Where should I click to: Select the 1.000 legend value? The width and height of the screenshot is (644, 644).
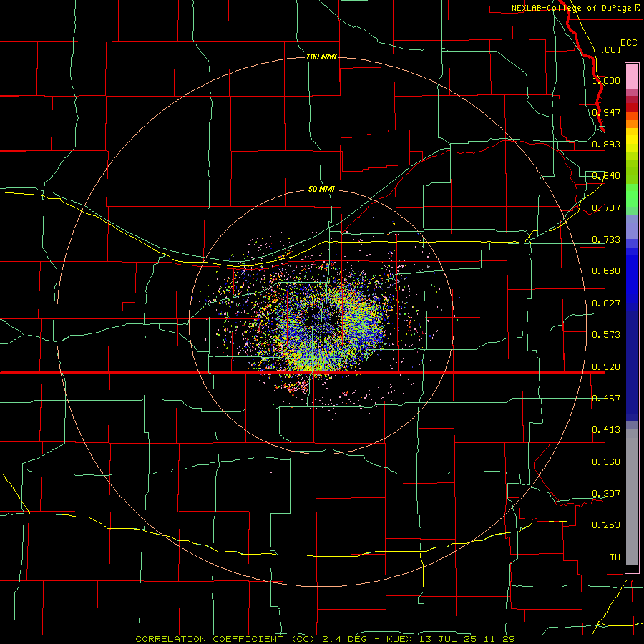coord(606,80)
